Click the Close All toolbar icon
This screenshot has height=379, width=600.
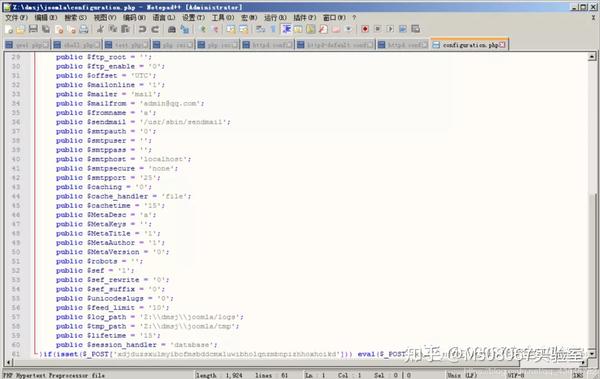tap(72, 29)
